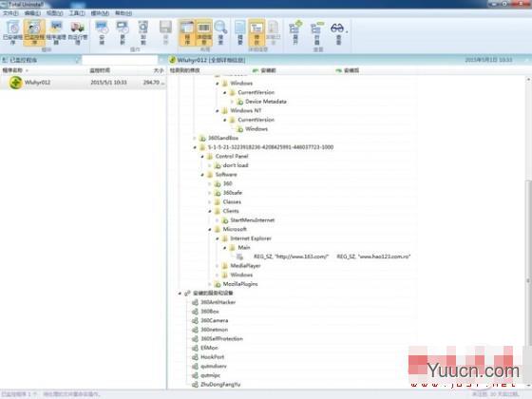Toggle the Programs pane layout button
This screenshot has height=399, width=532.
187,32
